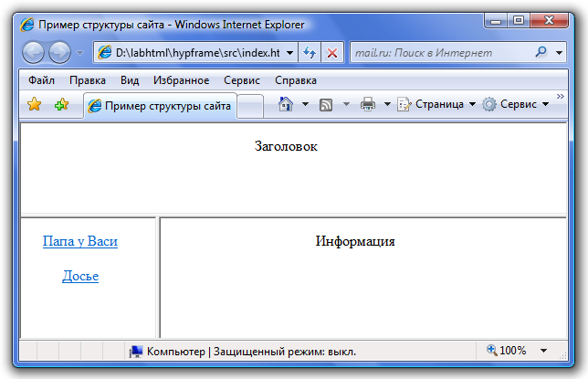
Task: Expand the toolbar overflow chevron
Action: point(561,97)
